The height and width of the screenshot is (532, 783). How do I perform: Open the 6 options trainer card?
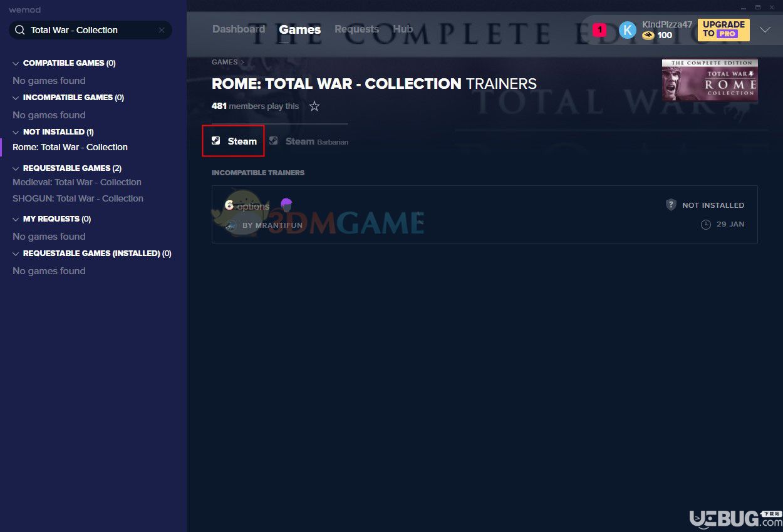pos(485,214)
